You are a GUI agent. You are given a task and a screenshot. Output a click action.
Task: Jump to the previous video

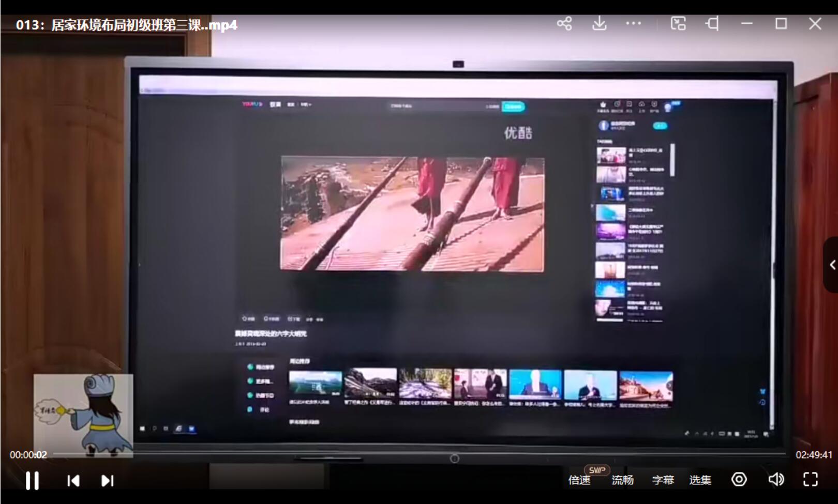[73, 481]
